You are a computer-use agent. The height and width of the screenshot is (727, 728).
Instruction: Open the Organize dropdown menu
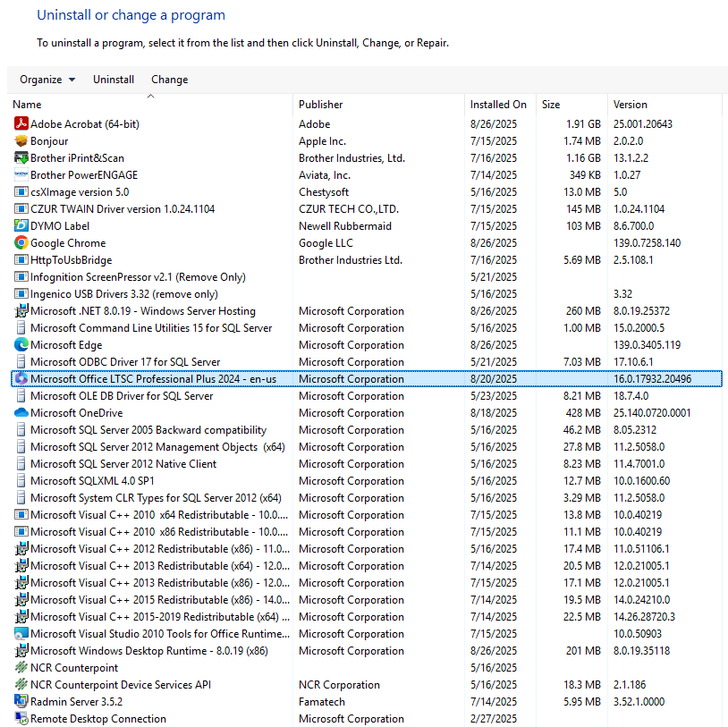tap(47, 80)
